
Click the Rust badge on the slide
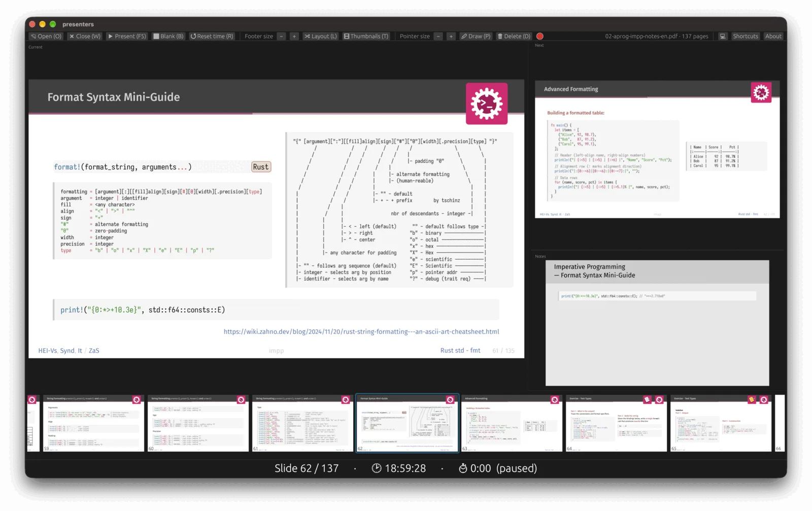(261, 167)
